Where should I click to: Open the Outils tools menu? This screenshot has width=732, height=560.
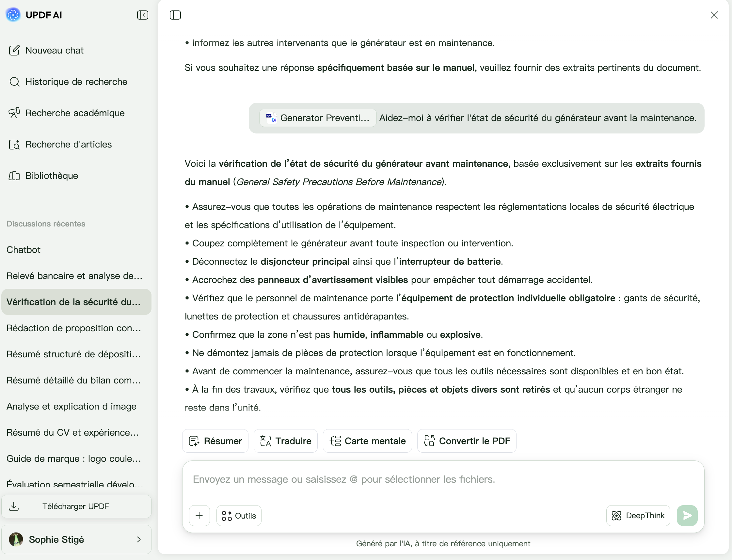click(239, 516)
